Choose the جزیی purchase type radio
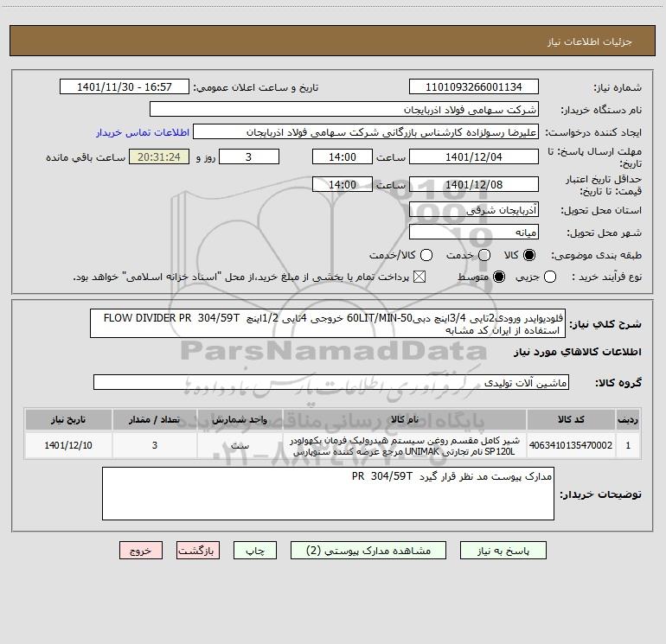The height and width of the screenshot is (644, 666). point(550,277)
